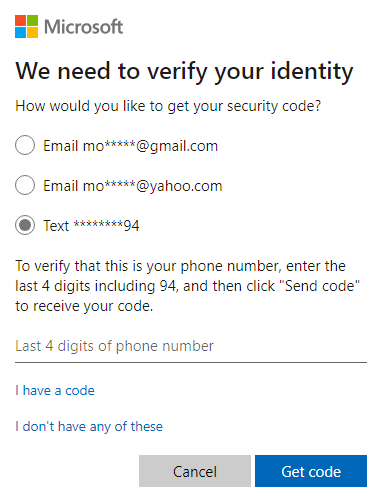Click the security code question text
381x497 pixels.
pyautogui.click(x=168, y=106)
